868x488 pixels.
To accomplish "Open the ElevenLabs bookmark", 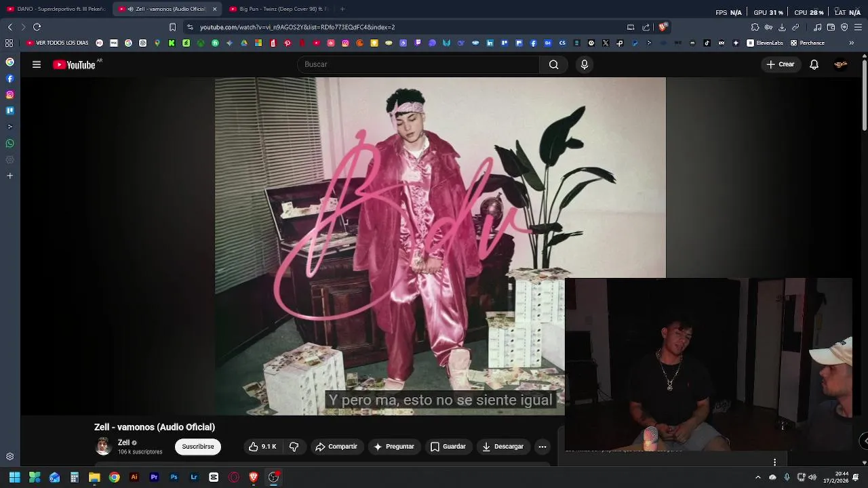I will 765,43.
